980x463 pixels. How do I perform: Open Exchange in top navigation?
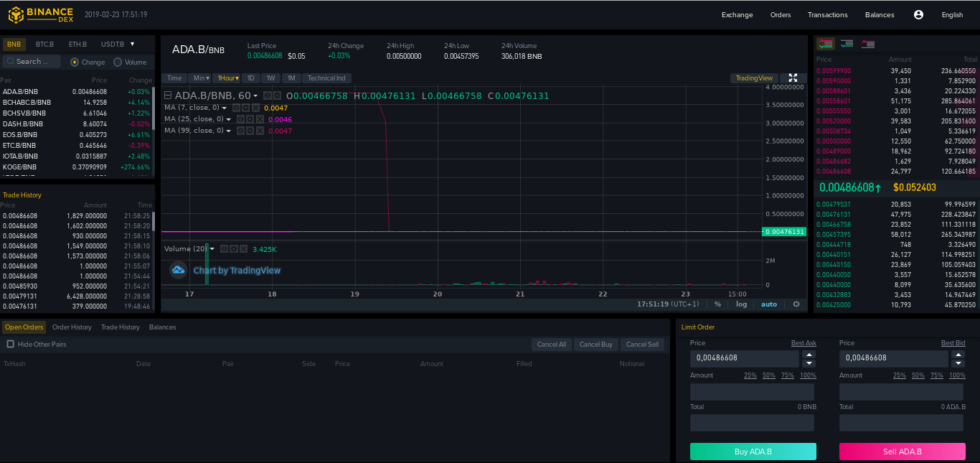(x=737, y=14)
